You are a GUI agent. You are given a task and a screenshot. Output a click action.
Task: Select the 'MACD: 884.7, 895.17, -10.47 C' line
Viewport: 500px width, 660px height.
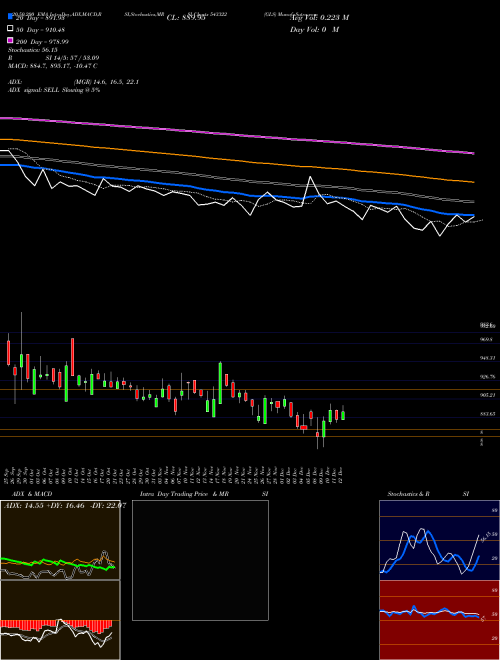tap(53, 66)
